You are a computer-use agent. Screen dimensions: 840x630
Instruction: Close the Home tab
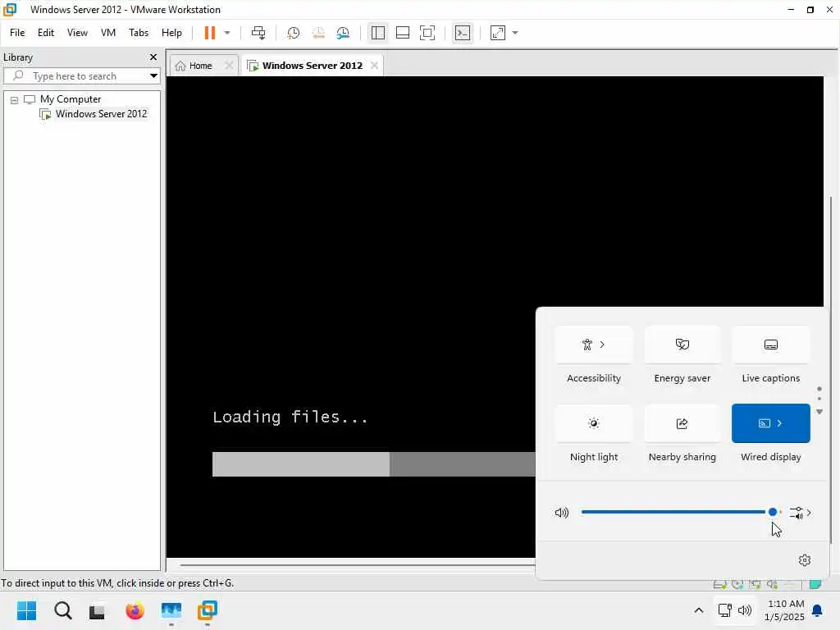[x=229, y=66]
